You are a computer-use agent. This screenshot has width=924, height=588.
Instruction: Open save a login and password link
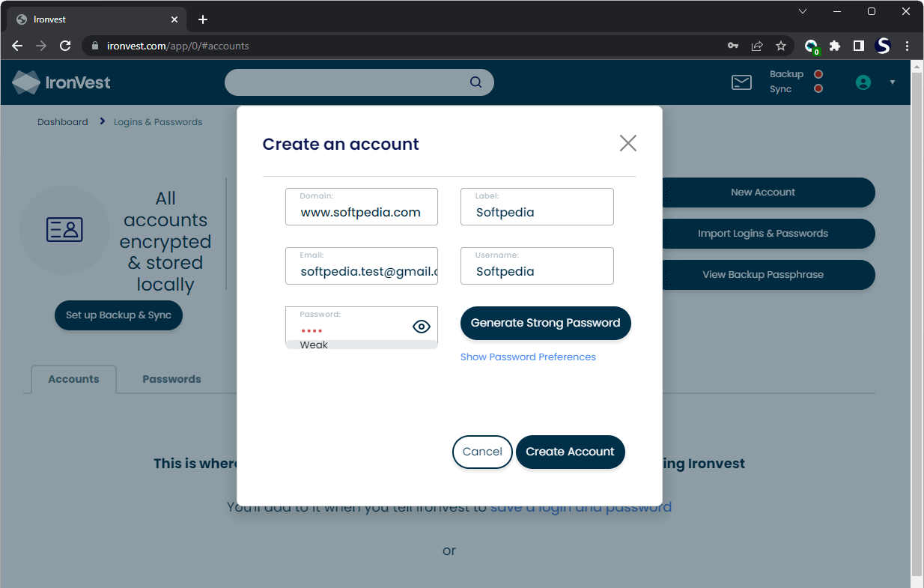click(581, 507)
